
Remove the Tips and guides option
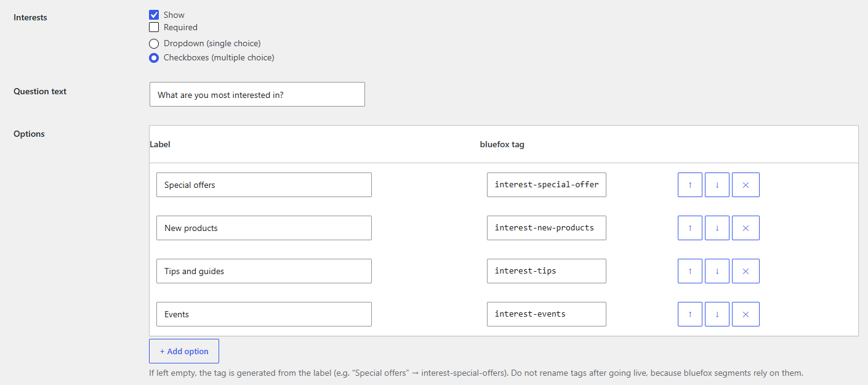coord(745,271)
